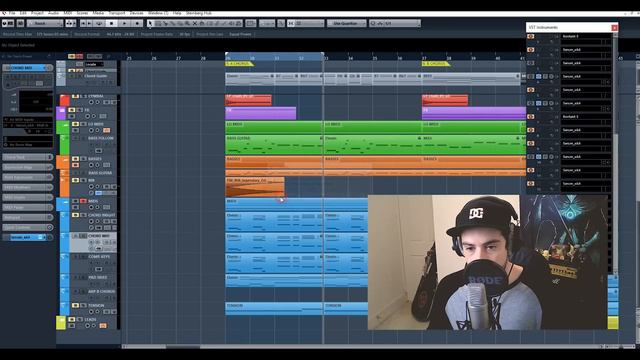Open the No Drum Map dropdown in Inspector
This screenshot has height=360, width=640.
point(28,145)
